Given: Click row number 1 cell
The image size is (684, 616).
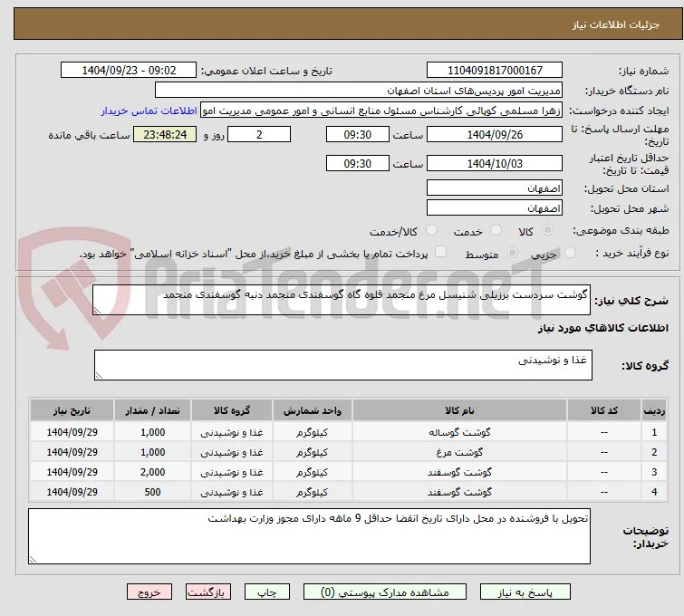Looking at the screenshot, I should coord(654,432).
